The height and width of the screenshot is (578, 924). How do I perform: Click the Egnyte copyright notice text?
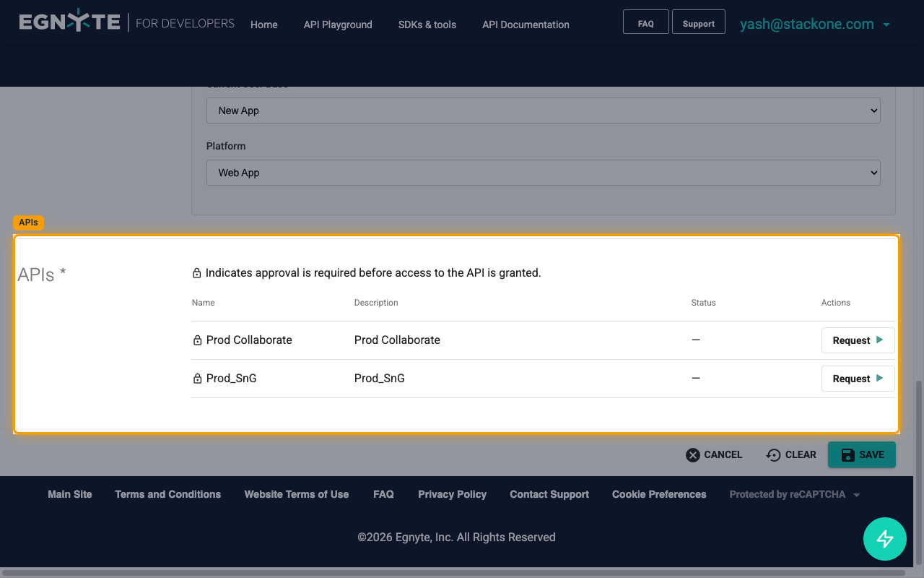457,538
